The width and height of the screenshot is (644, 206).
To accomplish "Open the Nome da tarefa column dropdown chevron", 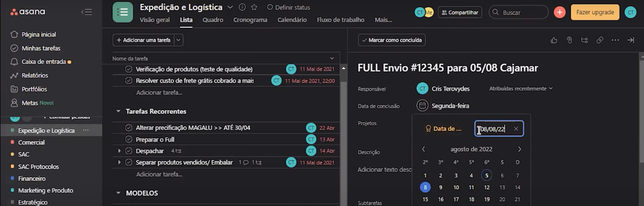I will point(332,59).
